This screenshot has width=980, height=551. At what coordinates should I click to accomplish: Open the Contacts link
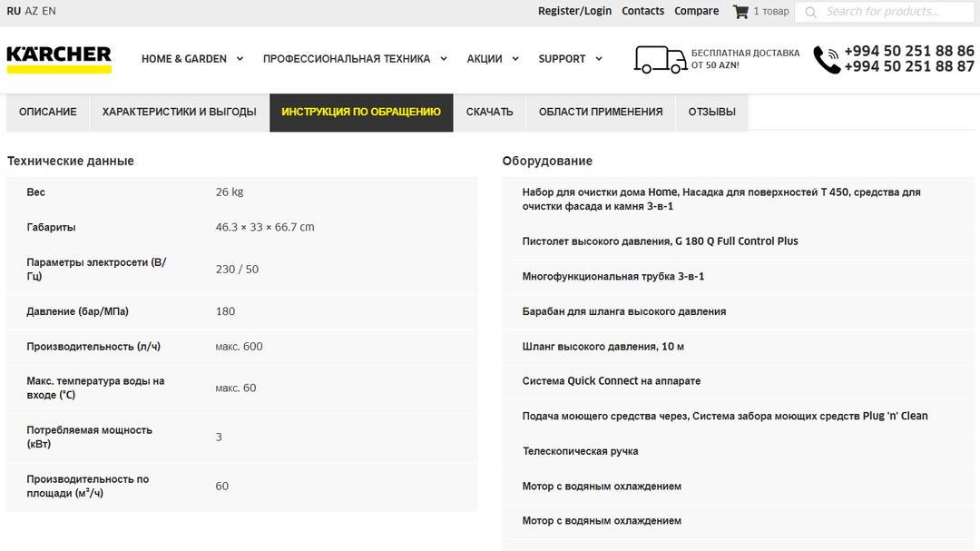[x=642, y=11]
